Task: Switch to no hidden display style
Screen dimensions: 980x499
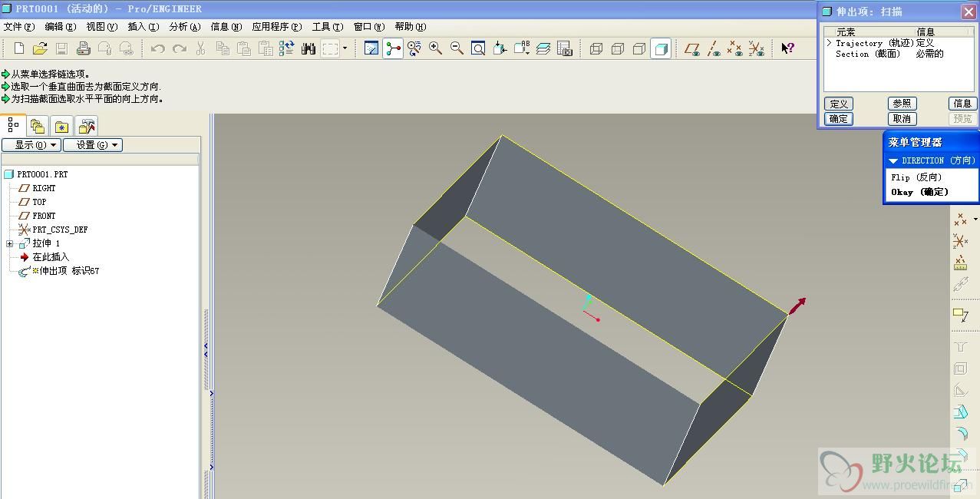Action: point(639,48)
